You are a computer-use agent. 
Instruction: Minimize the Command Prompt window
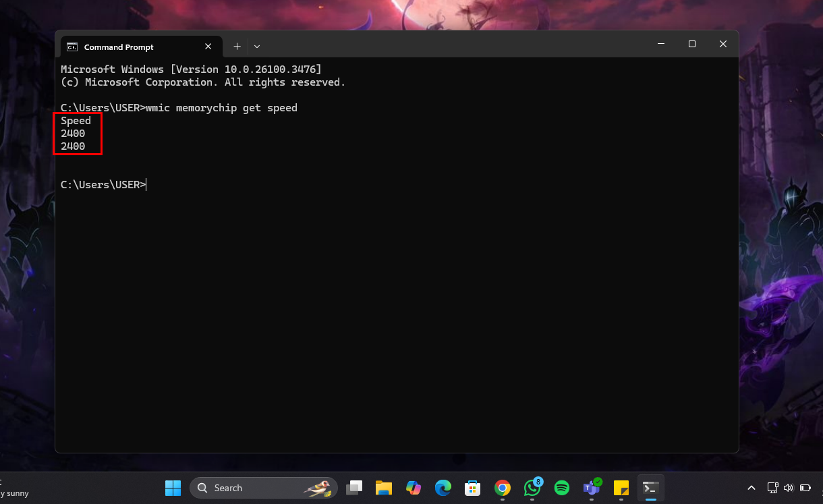point(660,44)
